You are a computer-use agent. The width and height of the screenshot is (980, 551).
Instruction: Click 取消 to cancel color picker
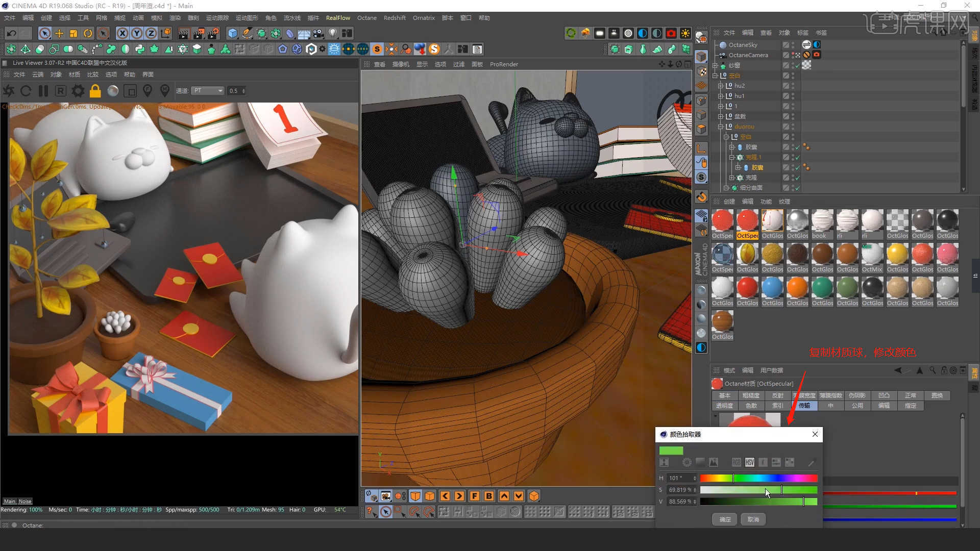point(753,519)
